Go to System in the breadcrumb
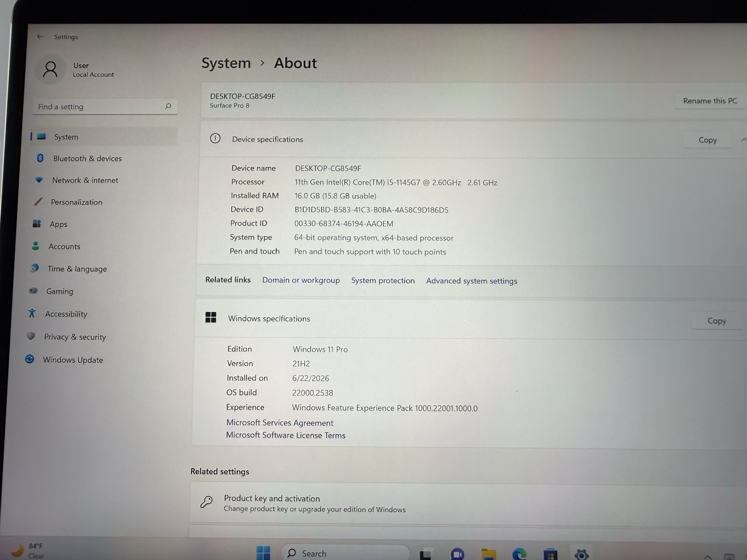The image size is (747, 560). pos(226,63)
